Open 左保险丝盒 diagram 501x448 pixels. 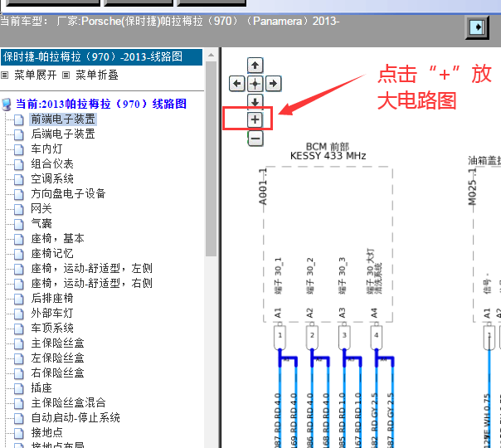point(57,358)
